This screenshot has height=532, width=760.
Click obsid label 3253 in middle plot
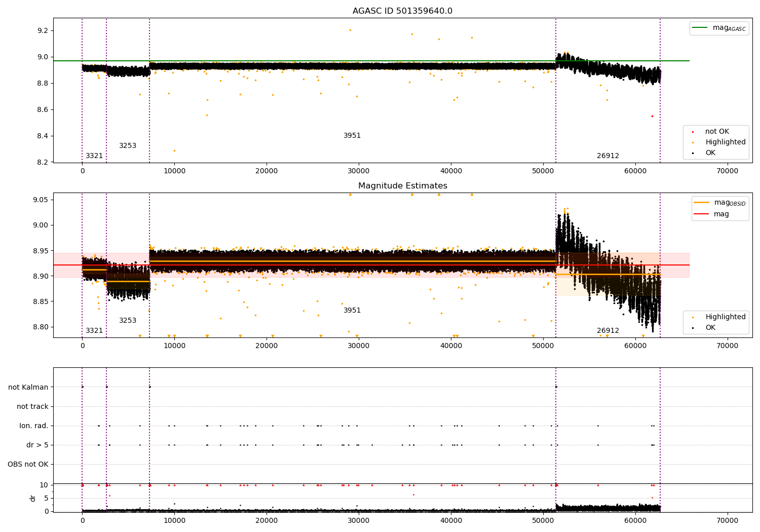click(128, 321)
